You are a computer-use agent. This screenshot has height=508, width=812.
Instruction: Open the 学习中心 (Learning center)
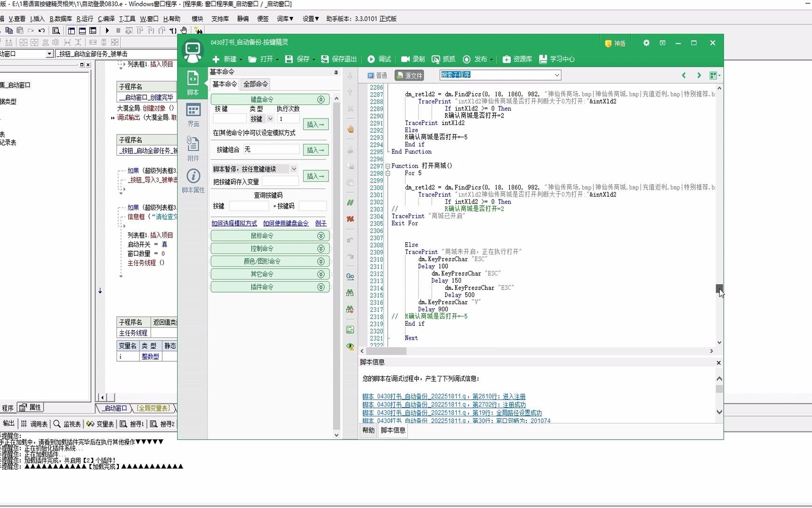(x=557, y=59)
